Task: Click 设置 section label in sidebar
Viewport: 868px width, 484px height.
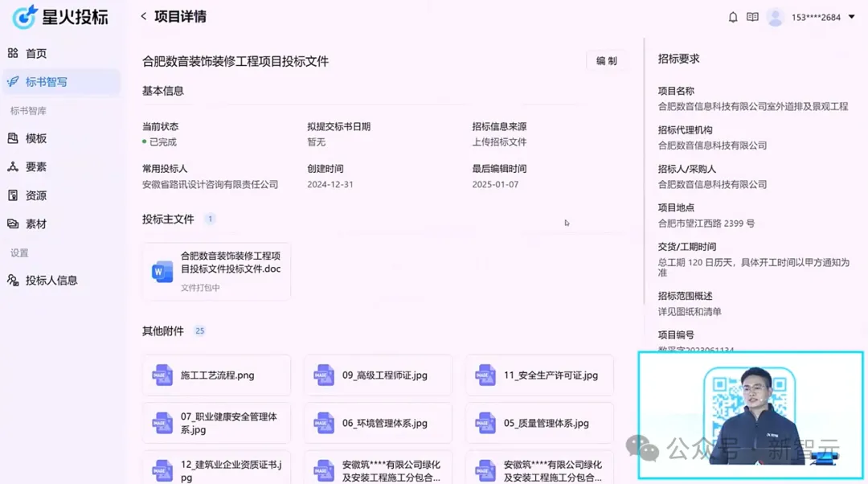Action: [x=19, y=252]
